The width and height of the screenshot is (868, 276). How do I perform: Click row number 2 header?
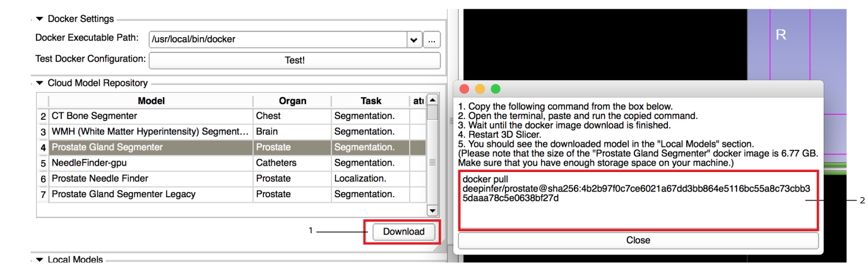coord(43,117)
